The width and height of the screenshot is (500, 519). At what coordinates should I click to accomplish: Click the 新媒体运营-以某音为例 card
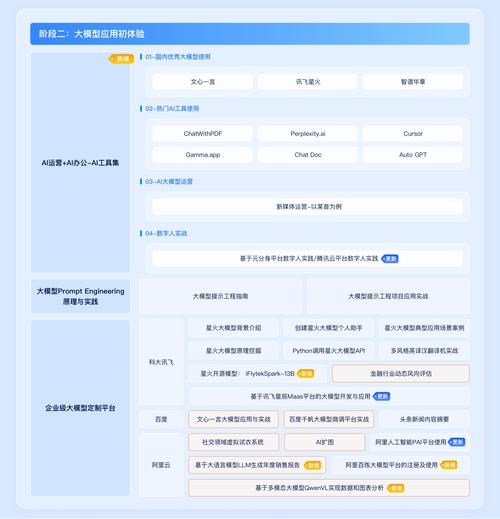point(307,206)
